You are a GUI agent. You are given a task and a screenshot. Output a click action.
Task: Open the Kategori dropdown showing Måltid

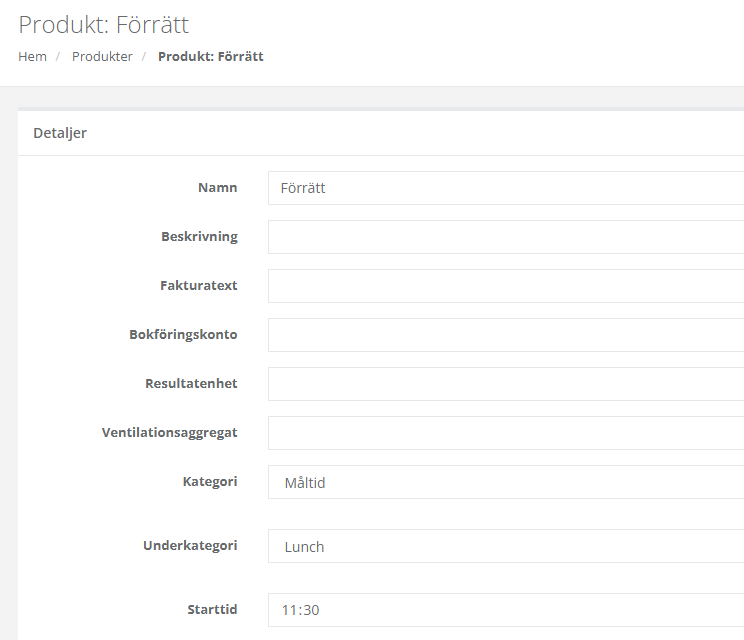coord(505,482)
